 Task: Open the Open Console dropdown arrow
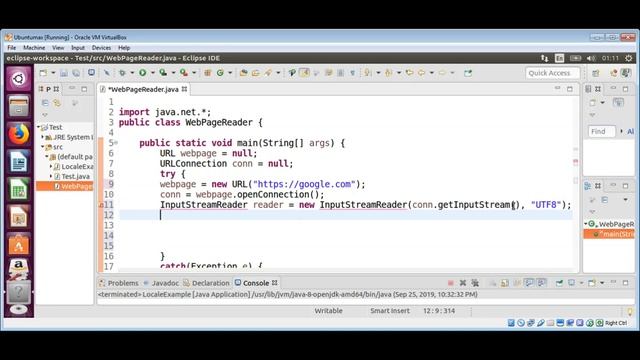click(x=602, y=283)
